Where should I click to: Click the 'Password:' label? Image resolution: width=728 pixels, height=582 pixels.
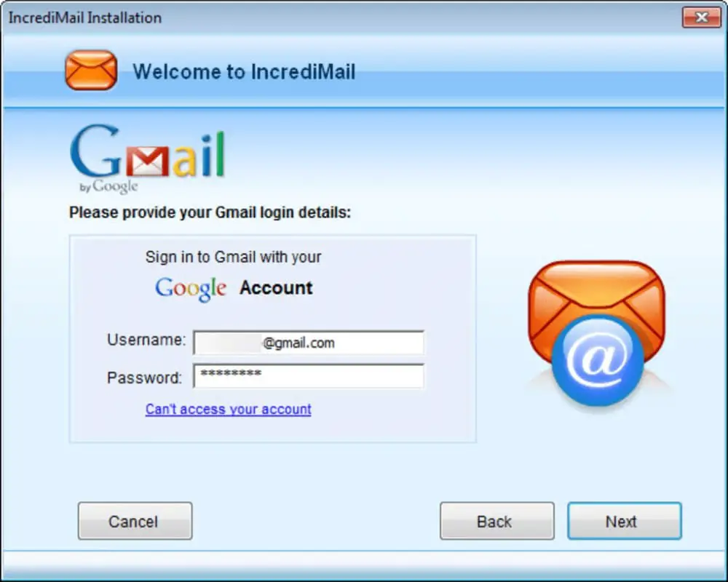pyautogui.click(x=144, y=378)
